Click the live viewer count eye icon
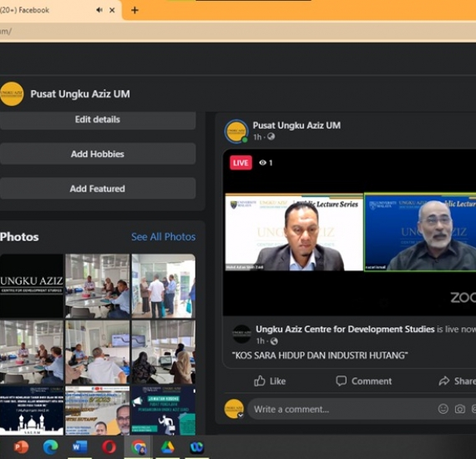476x459 pixels. [262, 163]
